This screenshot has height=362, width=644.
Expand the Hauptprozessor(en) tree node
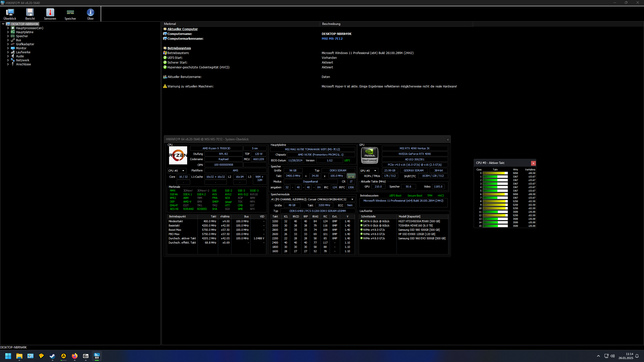point(8,28)
